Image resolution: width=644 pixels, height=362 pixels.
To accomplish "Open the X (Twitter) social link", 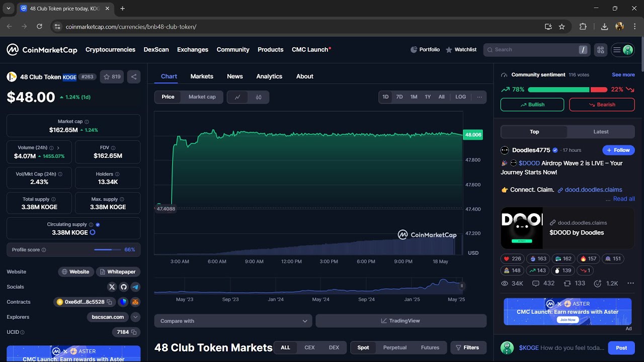I will (112, 287).
